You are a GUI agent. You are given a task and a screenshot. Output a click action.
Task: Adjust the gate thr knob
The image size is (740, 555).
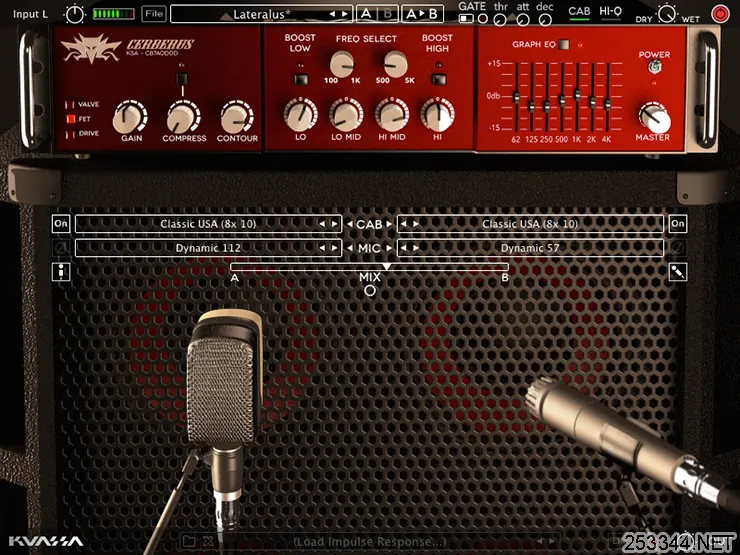[x=500, y=20]
